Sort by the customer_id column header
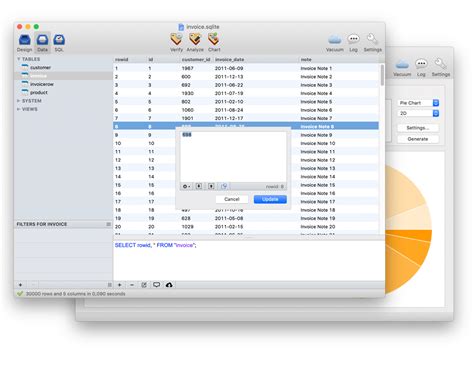The height and width of the screenshot is (374, 474). coord(196,60)
